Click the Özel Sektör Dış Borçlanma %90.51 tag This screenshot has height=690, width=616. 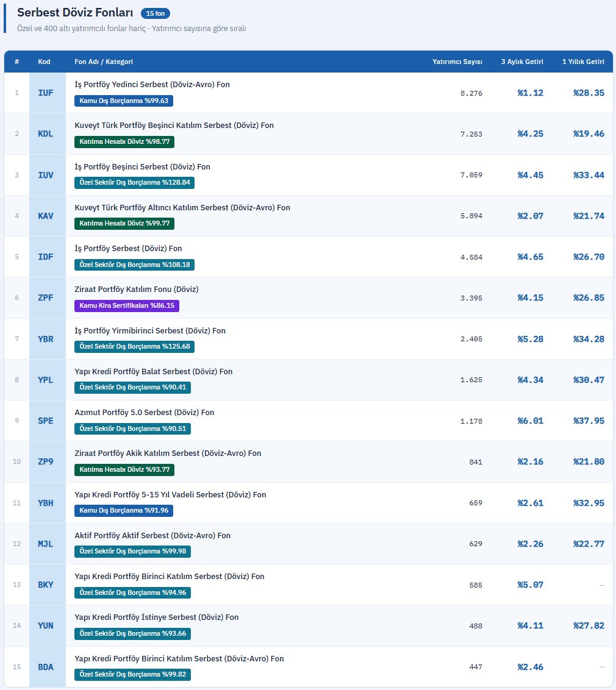click(x=132, y=429)
